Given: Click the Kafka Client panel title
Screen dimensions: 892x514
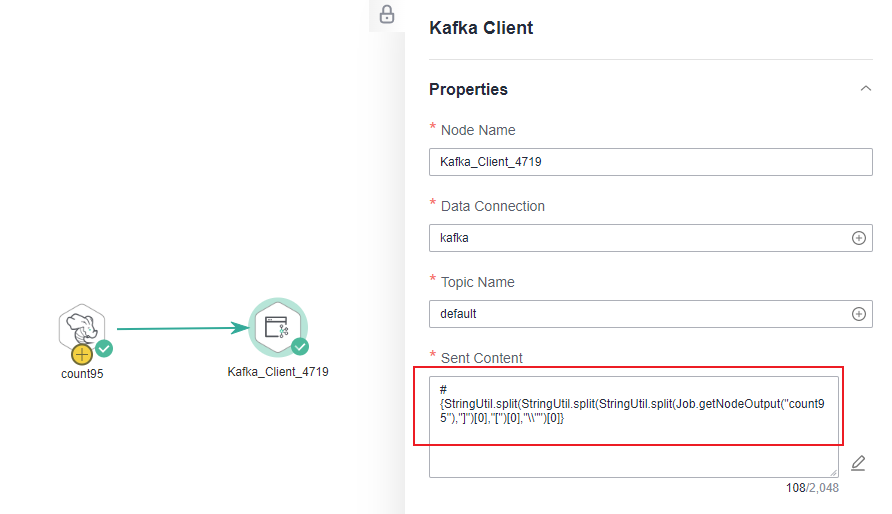Looking at the screenshot, I should pos(481,28).
